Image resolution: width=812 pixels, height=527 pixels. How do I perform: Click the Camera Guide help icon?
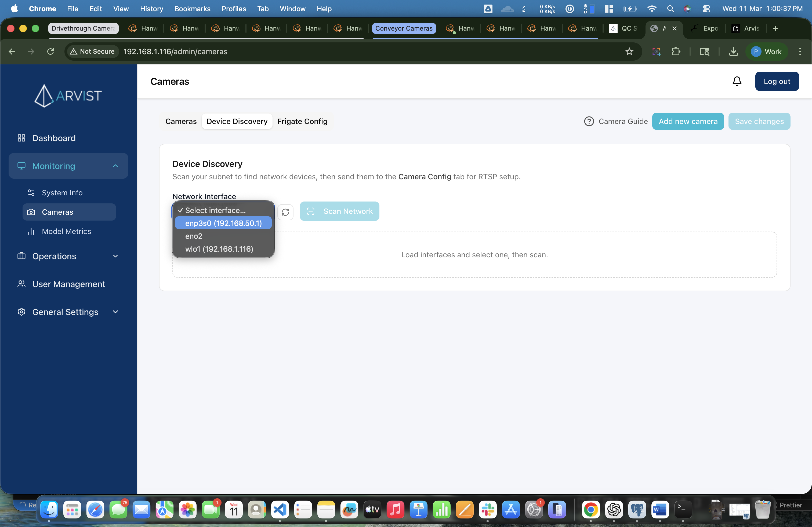click(x=589, y=121)
